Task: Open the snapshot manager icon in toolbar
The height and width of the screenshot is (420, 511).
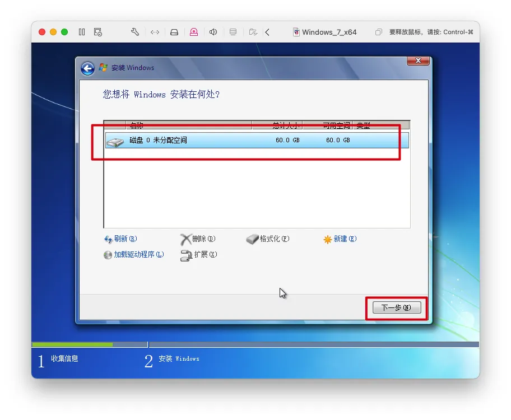Action: [x=97, y=32]
